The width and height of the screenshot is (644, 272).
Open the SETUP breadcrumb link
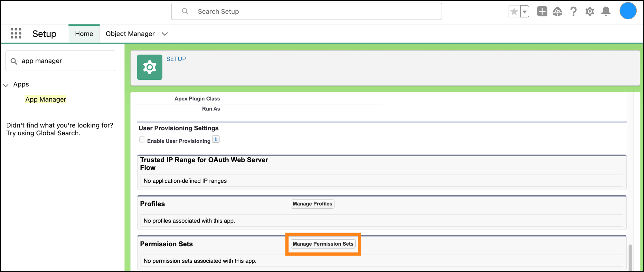pyautogui.click(x=176, y=59)
